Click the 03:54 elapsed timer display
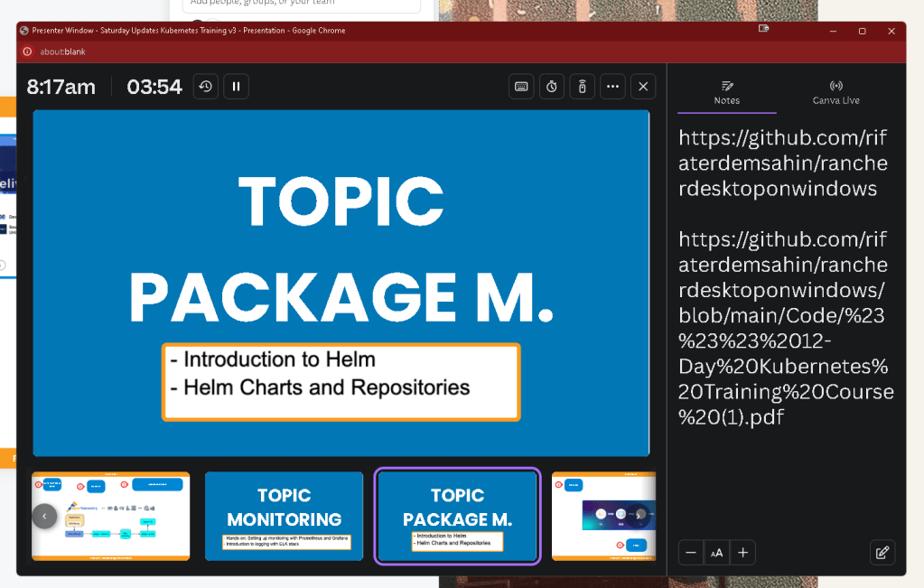The image size is (924, 588). (x=154, y=88)
